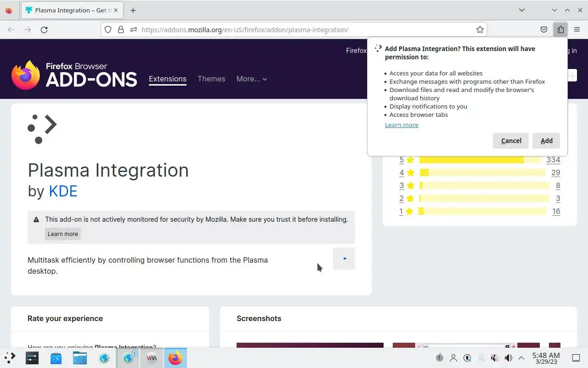
Task: Click the loading install button
Action: tap(344, 259)
